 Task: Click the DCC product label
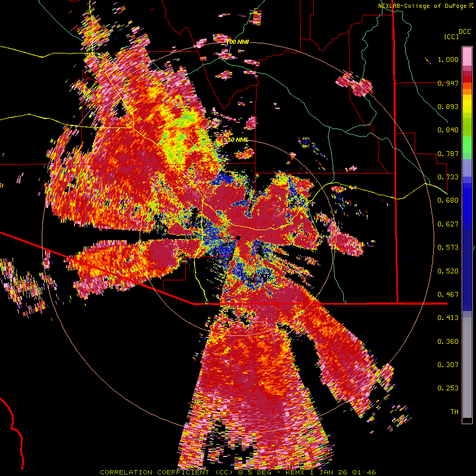pos(464,32)
